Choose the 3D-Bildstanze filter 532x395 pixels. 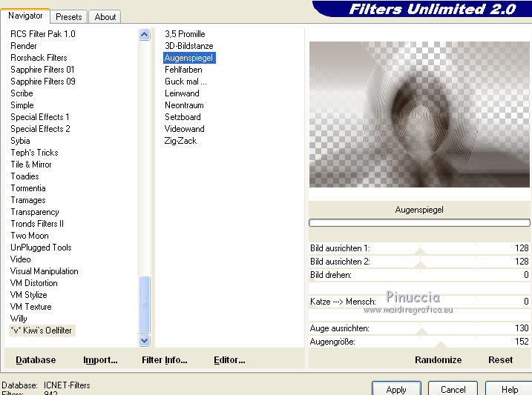point(189,46)
